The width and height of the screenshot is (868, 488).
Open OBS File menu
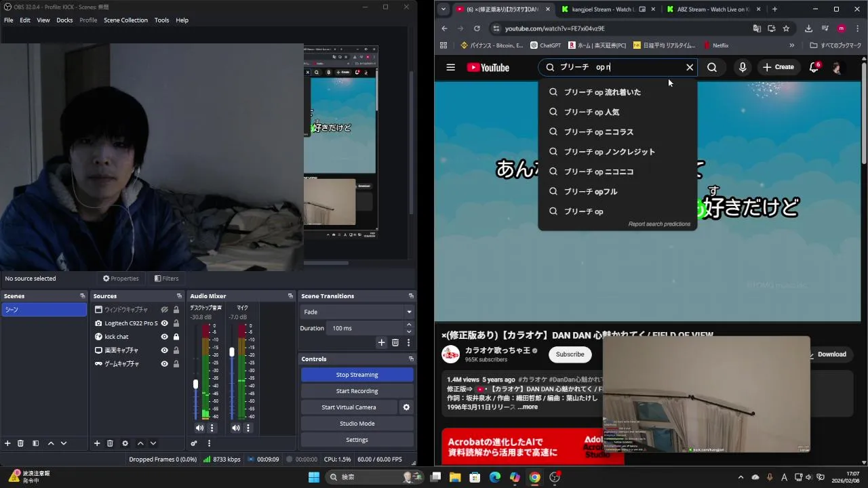8,20
